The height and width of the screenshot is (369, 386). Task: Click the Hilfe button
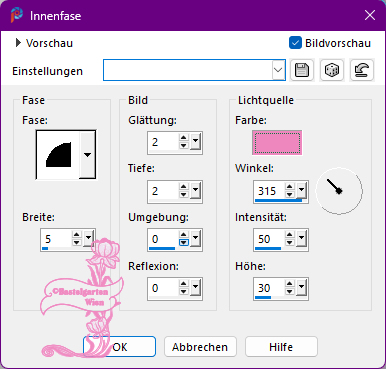[281, 347]
